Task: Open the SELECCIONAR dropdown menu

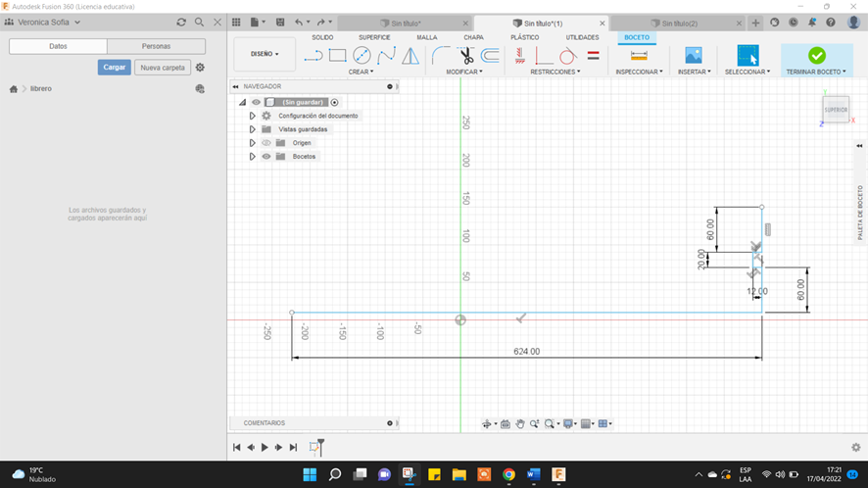Action: pyautogui.click(x=747, y=72)
